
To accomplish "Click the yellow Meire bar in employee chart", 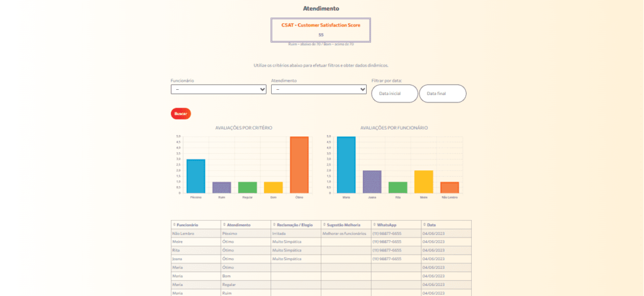I will (423, 182).
